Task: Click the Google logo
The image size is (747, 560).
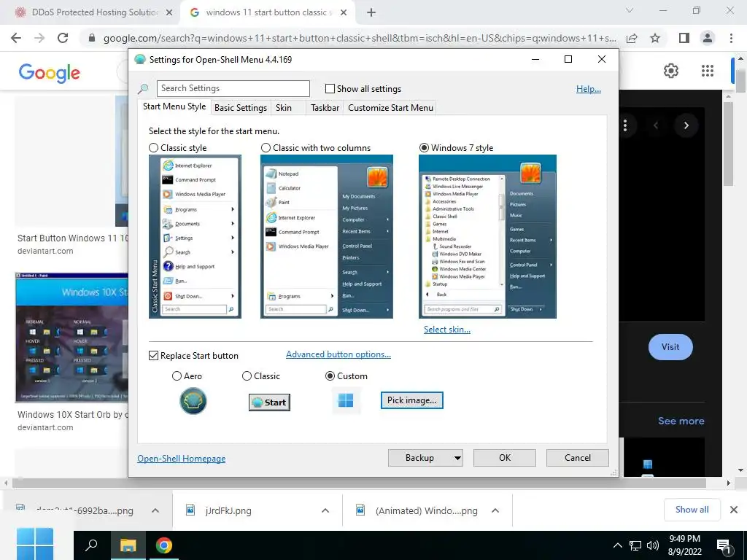Action: click(49, 73)
